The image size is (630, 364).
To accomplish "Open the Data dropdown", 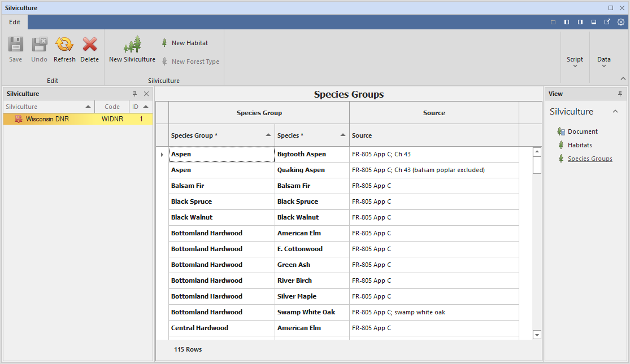I will coord(603,62).
